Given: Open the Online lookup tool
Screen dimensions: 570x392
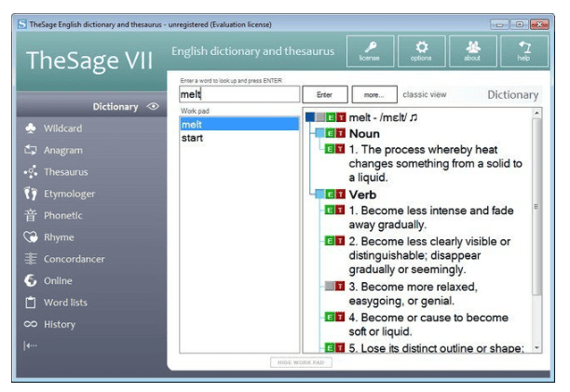Looking at the screenshot, I should pos(48,281).
